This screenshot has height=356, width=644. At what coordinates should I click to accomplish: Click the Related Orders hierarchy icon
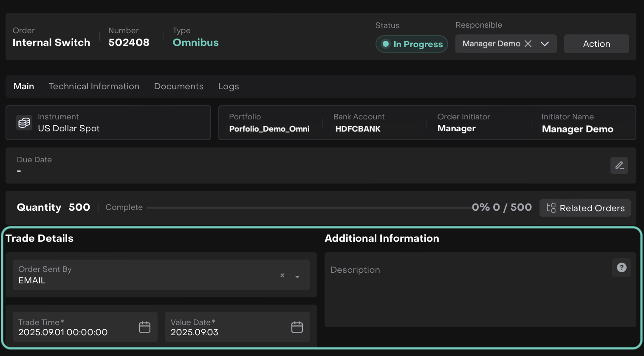(x=551, y=208)
